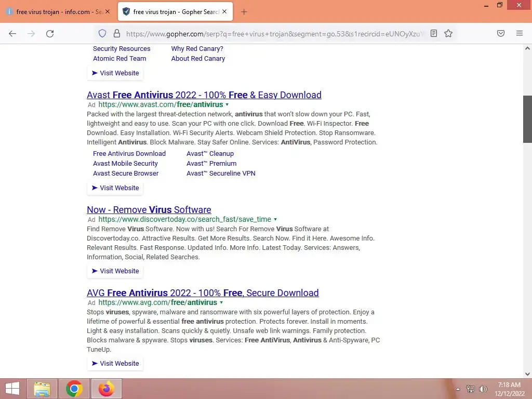The image size is (532, 399).
Task: Open the volume speaker icon
Action: (483, 389)
